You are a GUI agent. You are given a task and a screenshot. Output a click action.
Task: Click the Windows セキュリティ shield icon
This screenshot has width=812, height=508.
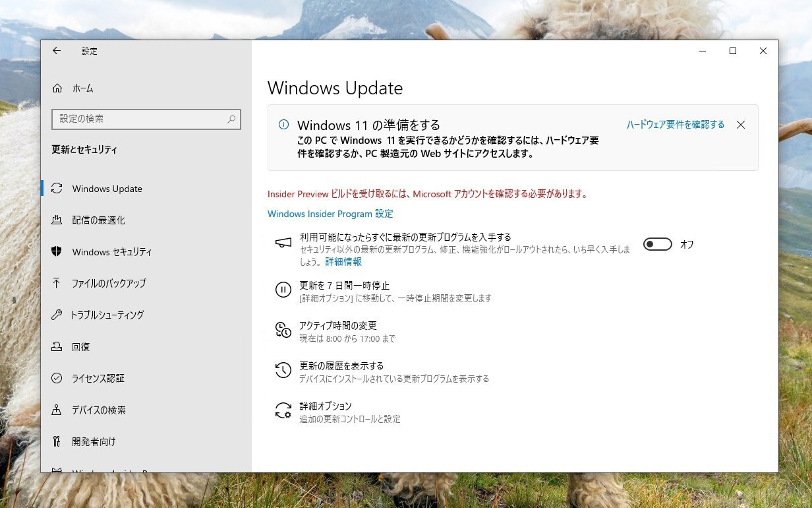(x=57, y=252)
